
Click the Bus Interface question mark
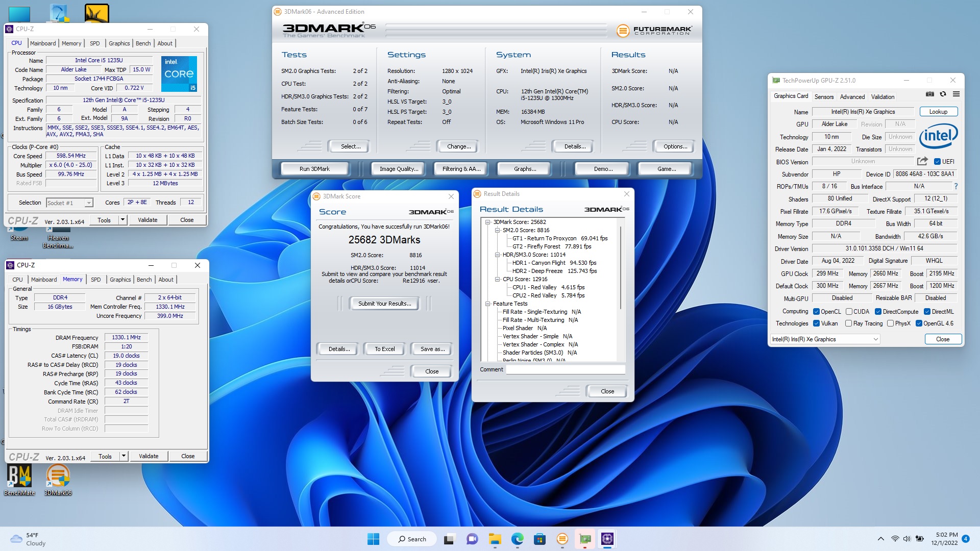pos(955,186)
